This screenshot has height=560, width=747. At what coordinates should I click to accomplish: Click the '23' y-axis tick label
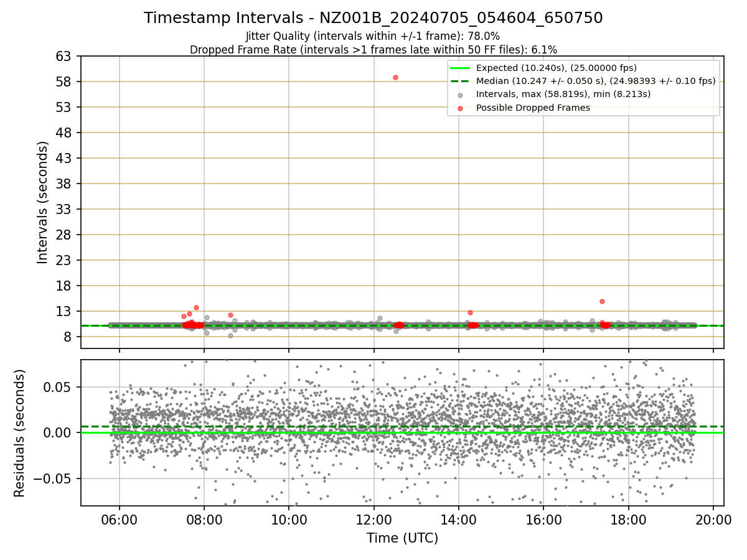[63, 261]
